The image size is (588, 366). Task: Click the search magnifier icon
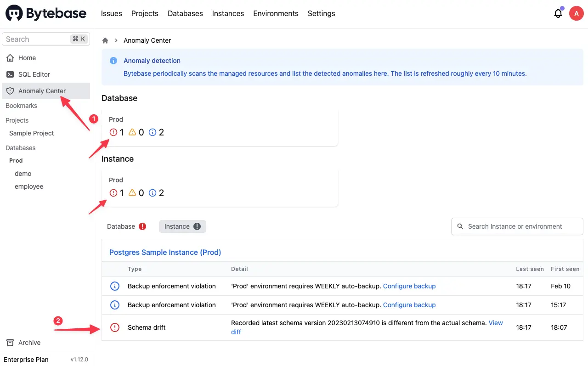[x=460, y=226]
